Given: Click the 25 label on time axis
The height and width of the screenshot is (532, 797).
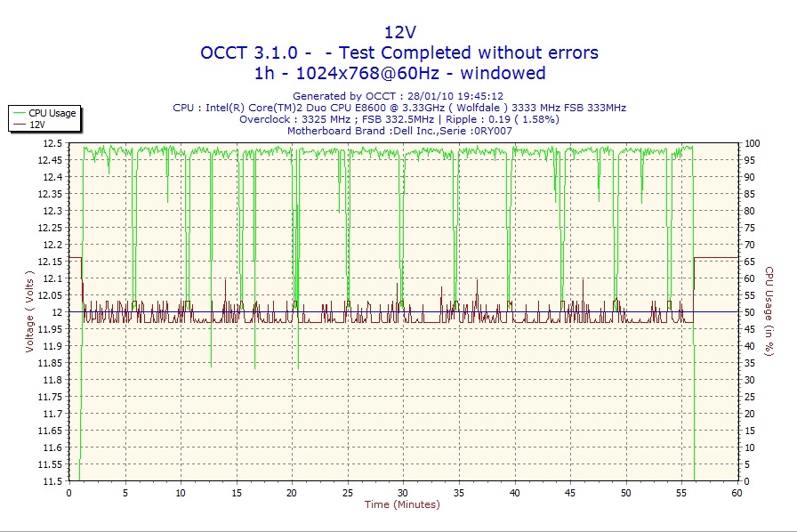Looking at the screenshot, I should [348, 493].
